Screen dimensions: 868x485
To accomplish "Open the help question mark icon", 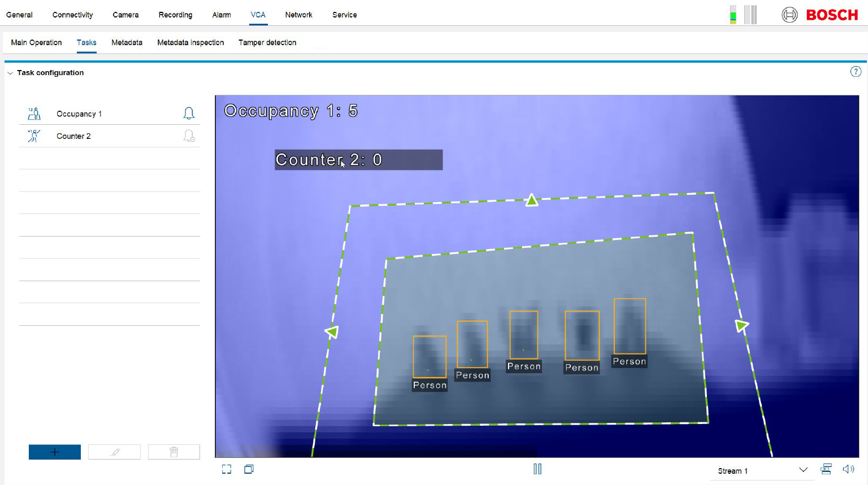I will (856, 72).
